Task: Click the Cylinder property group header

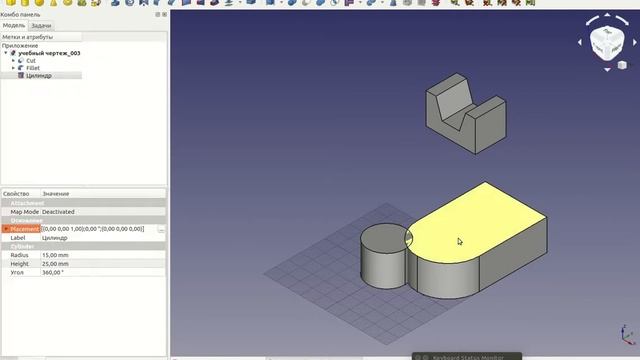Action: tap(83, 247)
